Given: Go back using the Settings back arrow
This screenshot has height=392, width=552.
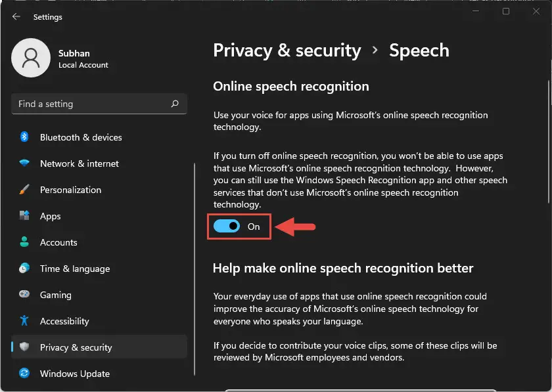Looking at the screenshot, I should pyautogui.click(x=16, y=16).
